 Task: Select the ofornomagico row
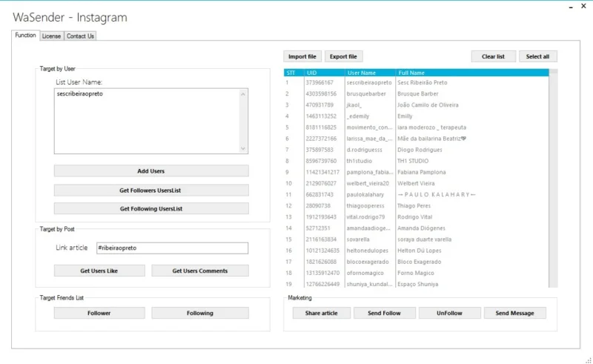tap(416, 273)
